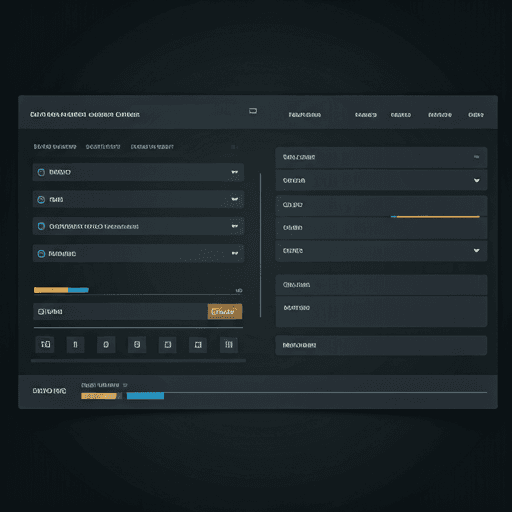
Task: Click the fourth icon in the bottom icon row
Action: click(x=137, y=344)
